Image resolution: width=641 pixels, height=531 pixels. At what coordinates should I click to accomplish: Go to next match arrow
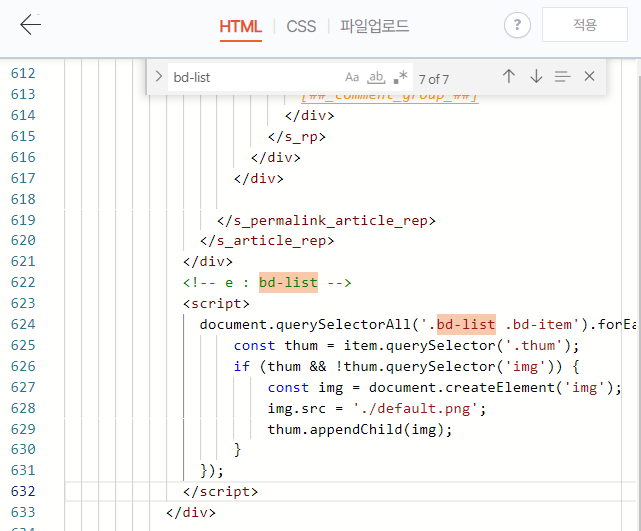(x=536, y=76)
